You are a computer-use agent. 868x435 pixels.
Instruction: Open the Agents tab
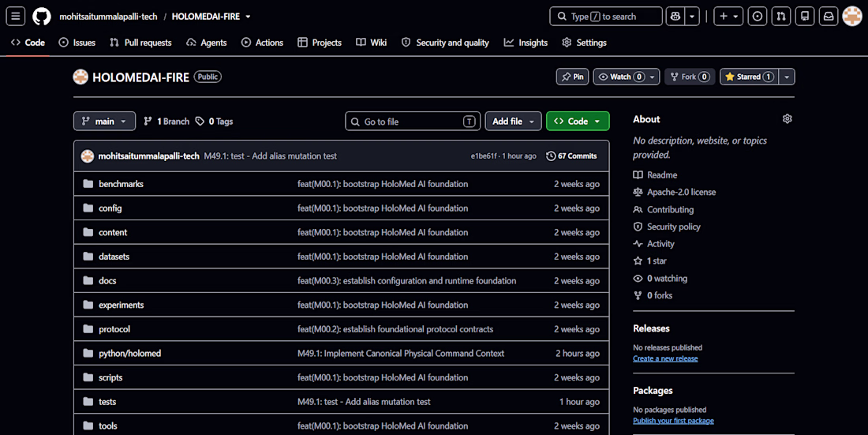[207, 43]
